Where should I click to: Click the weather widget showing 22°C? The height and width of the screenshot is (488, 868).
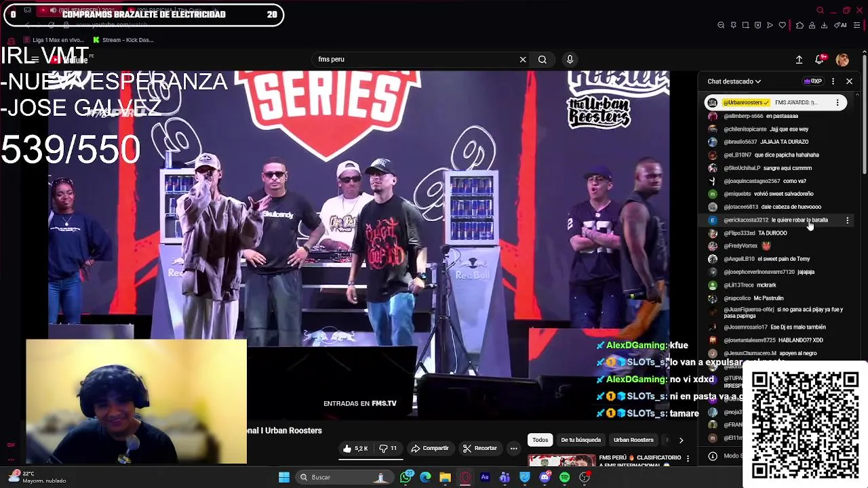pyautogui.click(x=37, y=477)
